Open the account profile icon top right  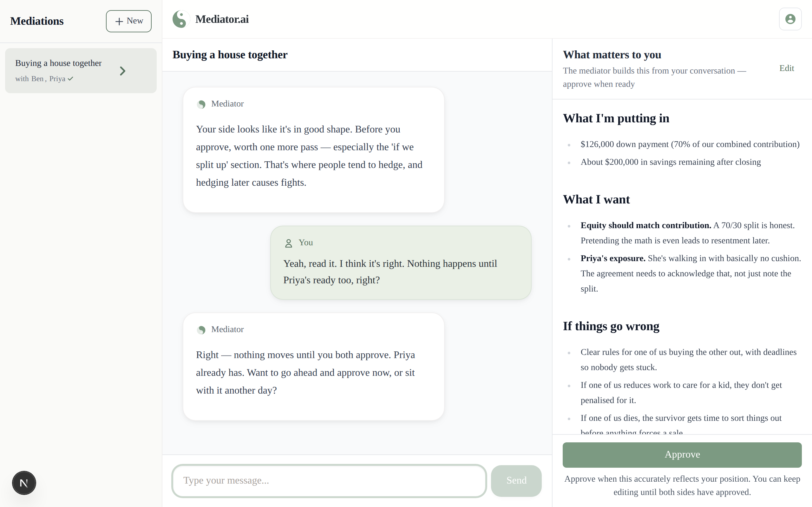pyautogui.click(x=790, y=19)
